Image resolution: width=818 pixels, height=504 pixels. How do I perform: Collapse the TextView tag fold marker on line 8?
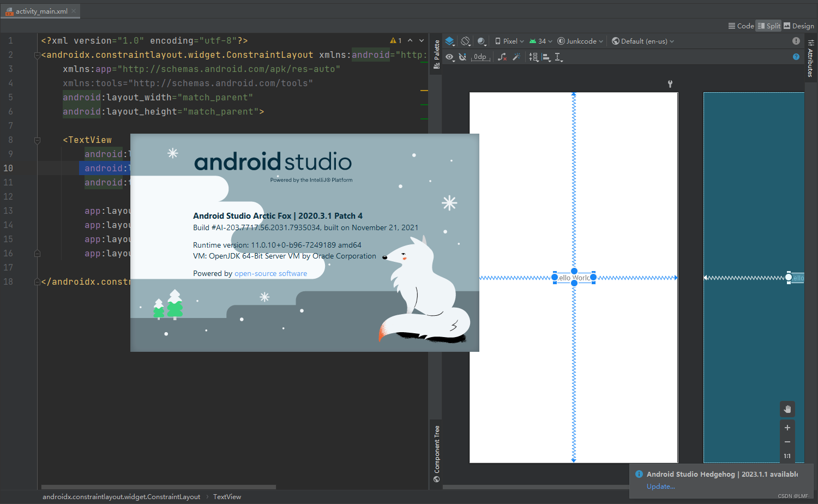coord(37,140)
